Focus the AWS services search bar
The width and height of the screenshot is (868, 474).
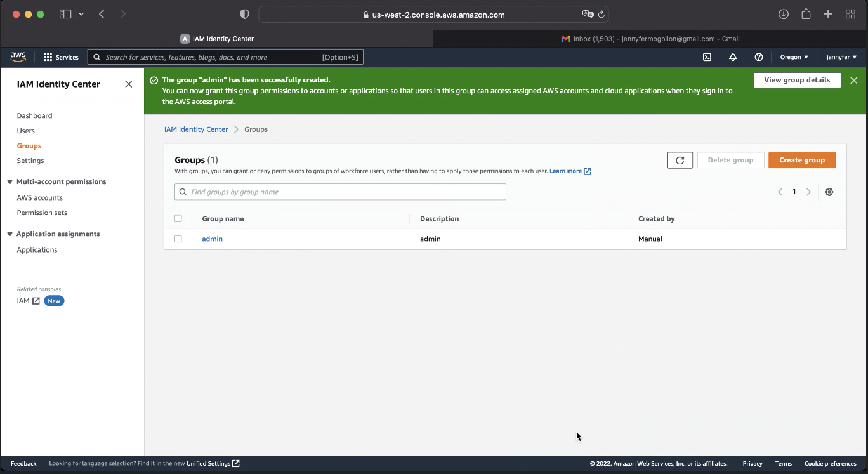[x=225, y=57]
